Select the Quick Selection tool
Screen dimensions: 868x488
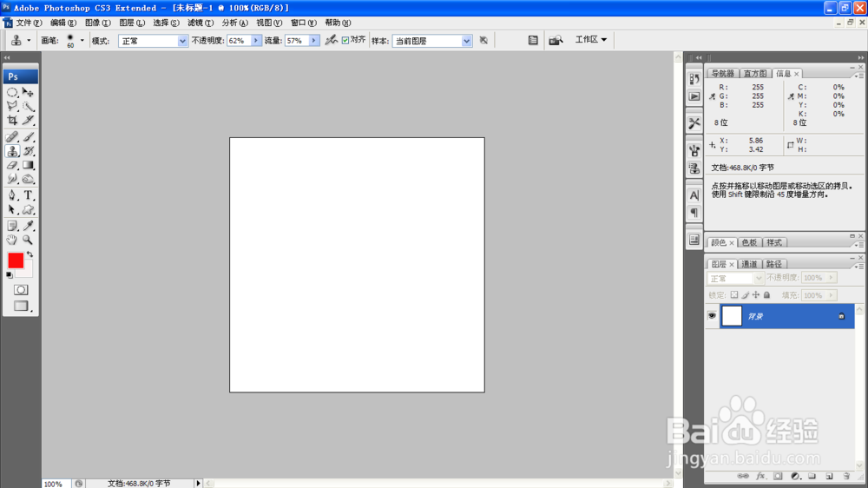tap(29, 106)
